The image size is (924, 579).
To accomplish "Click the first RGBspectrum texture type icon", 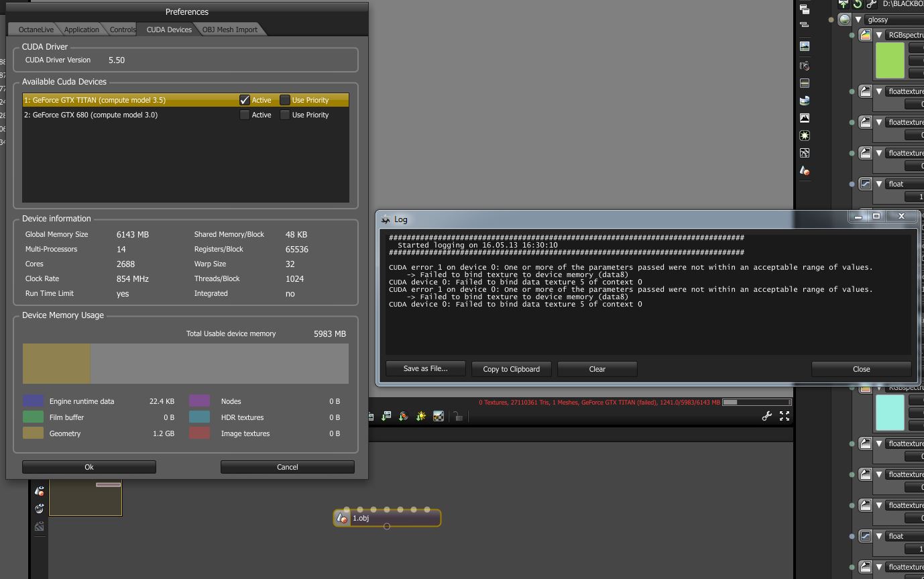I will (x=866, y=35).
